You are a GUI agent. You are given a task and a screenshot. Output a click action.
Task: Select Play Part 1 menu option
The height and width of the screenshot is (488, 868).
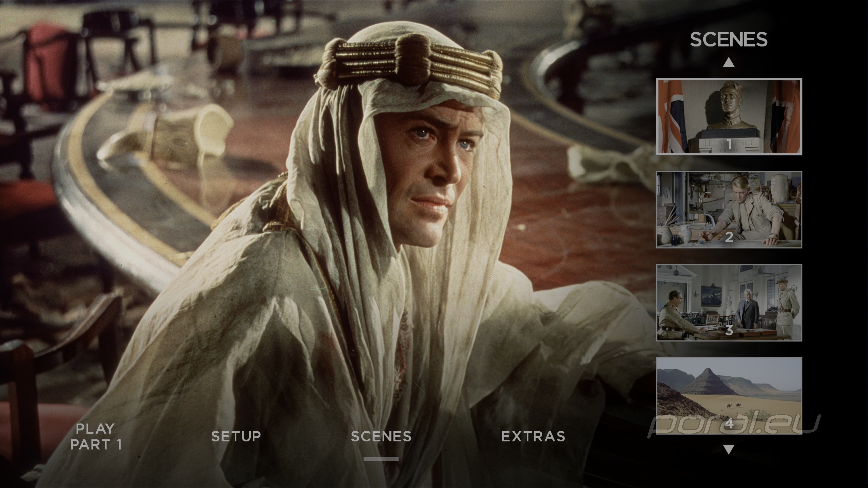[x=96, y=436]
